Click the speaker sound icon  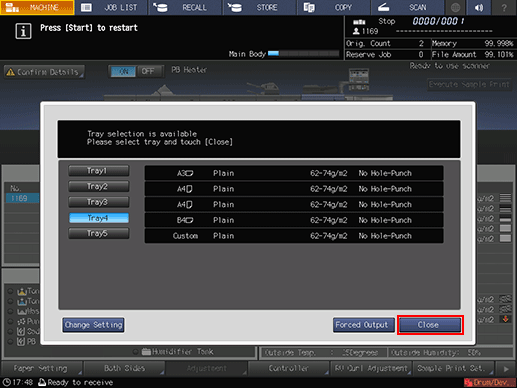coord(479,7)
